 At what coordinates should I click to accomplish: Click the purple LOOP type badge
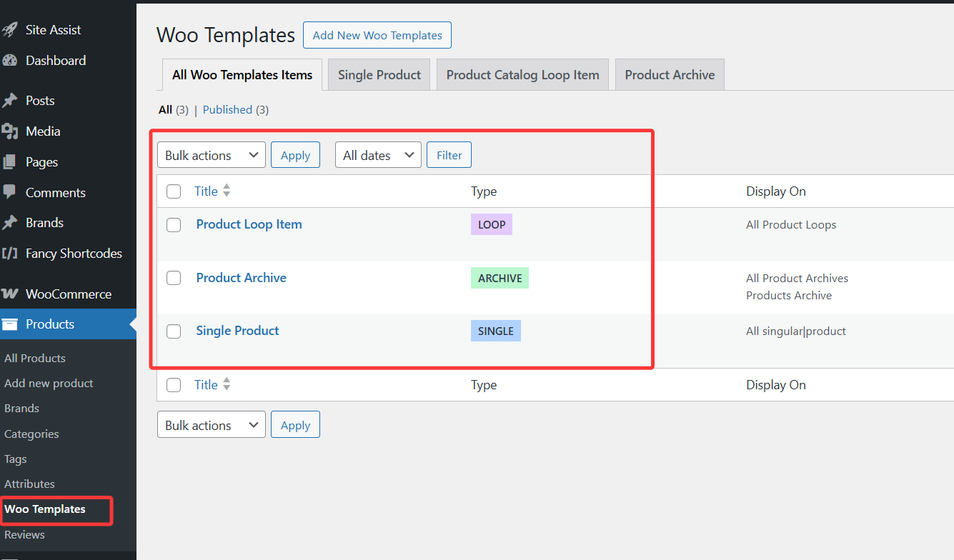[492, 224]
